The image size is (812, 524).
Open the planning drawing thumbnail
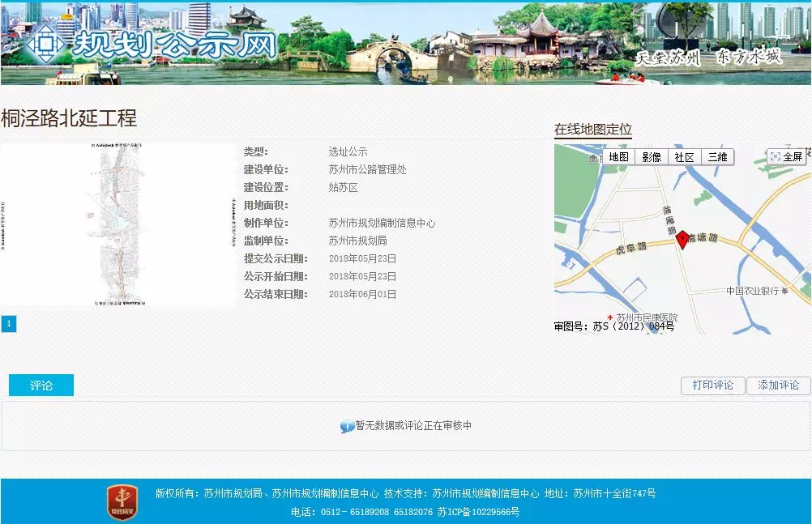pos(118,224)
